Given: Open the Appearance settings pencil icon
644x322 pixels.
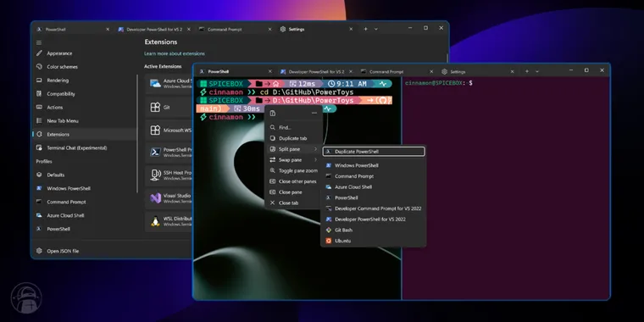Looking at the screenshot, I should tap(39, 53).
